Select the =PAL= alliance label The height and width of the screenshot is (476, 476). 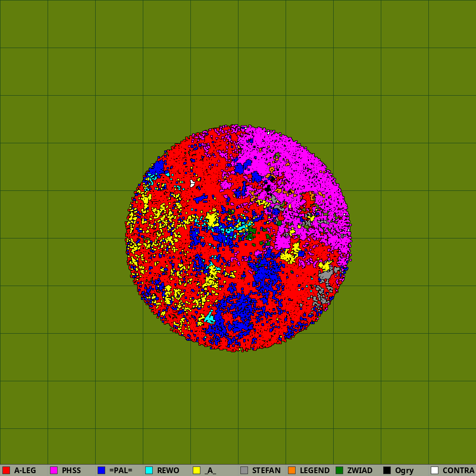pos(121,470)
